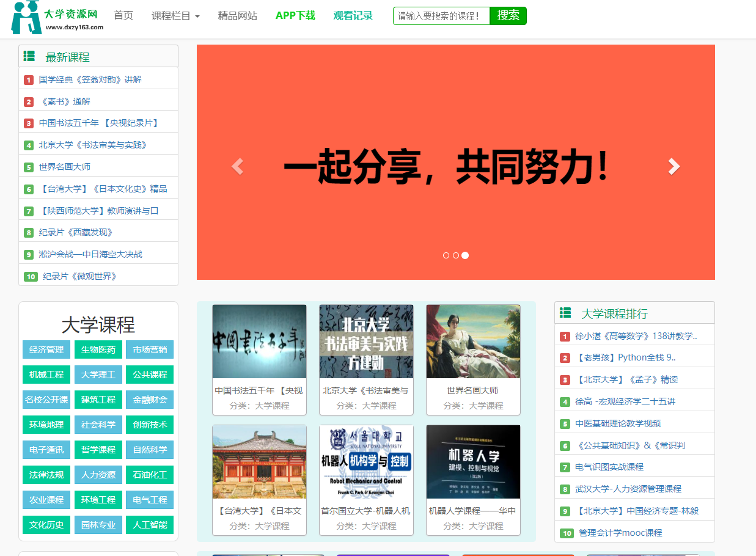
Task: Click the green 搜索 button
Action: (x=507, y=16)
